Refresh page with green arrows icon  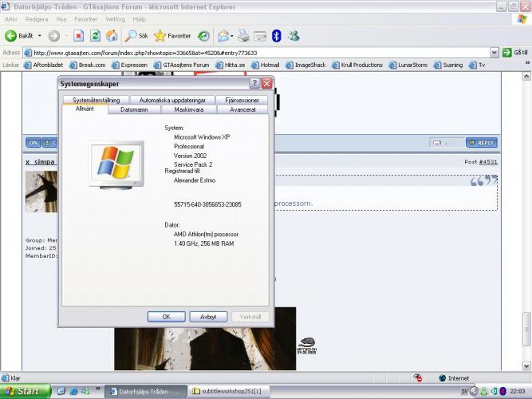tap(96, 36)
